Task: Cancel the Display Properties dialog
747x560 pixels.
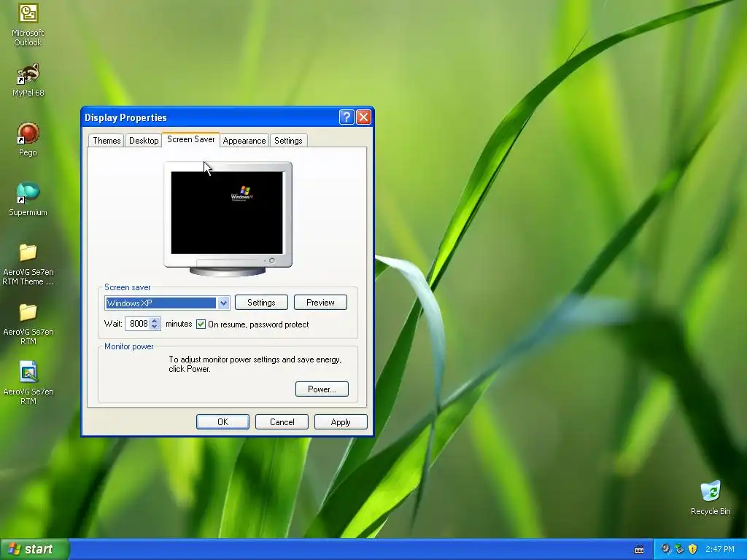Action: coord(282,422)
